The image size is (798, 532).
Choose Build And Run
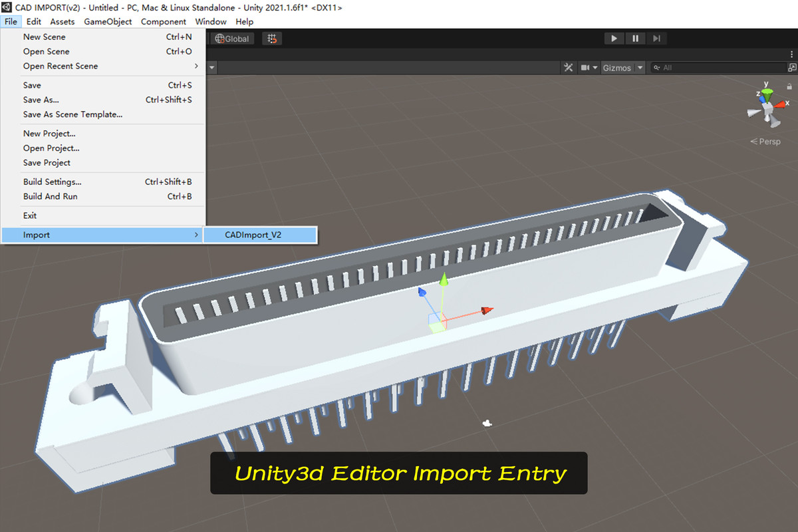tap(103, 196)
